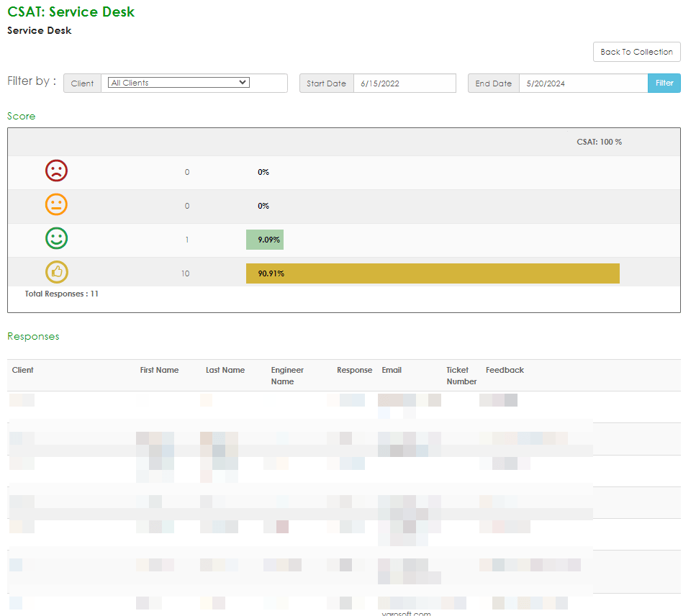Sort by the First Name column header
The image size is (696, 616).
pyautogui.click(x=159, y=370)
